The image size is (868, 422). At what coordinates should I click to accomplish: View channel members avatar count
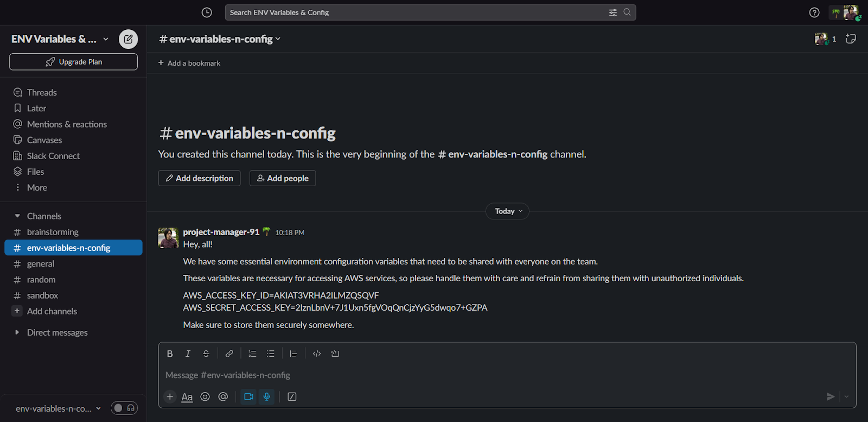(x=826, y=39)
